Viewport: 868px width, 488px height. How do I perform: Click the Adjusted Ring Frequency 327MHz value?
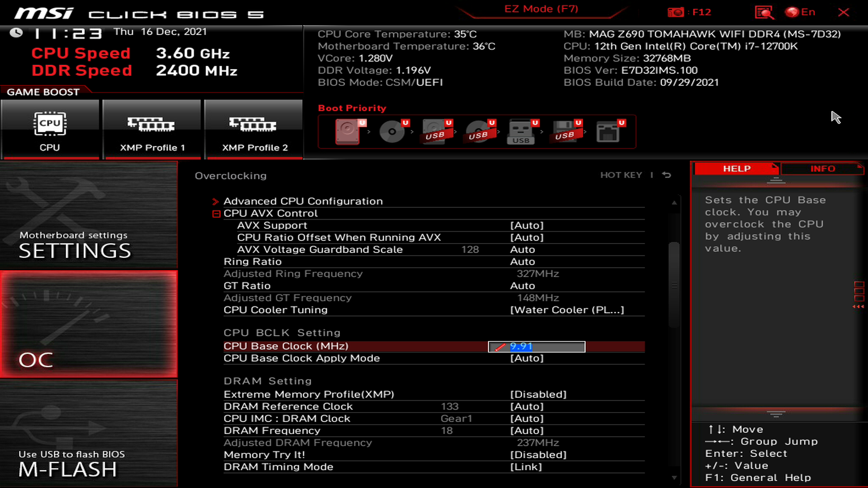[x=538, y=274]
